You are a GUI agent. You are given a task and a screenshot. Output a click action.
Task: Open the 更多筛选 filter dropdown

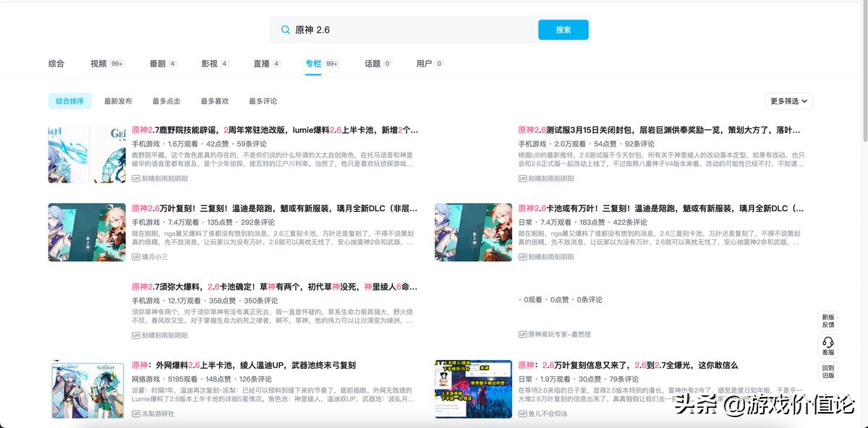788,100
